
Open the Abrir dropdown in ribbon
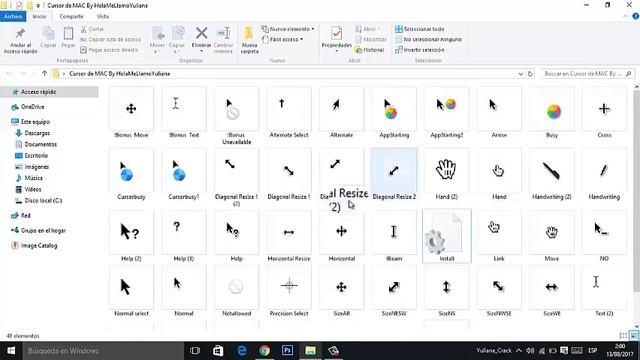[369, 29]
